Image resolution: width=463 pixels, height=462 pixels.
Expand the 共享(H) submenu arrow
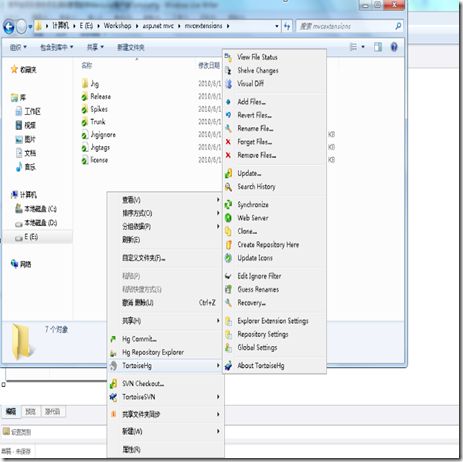pos(218,321)
